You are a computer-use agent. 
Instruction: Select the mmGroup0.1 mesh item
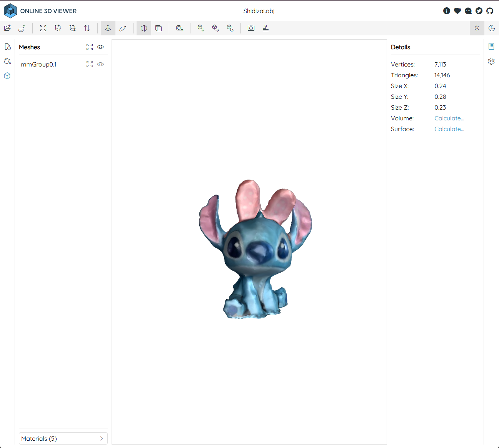click(38, 65)
